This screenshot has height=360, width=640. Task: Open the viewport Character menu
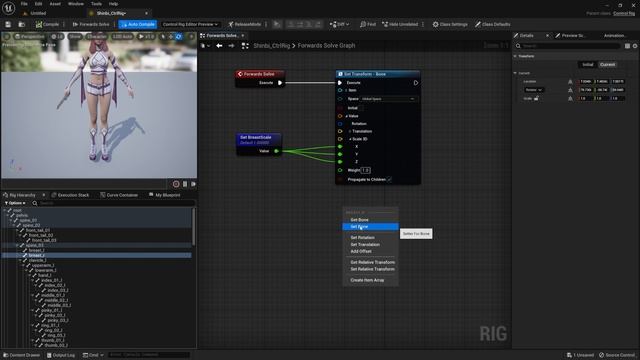97,37
